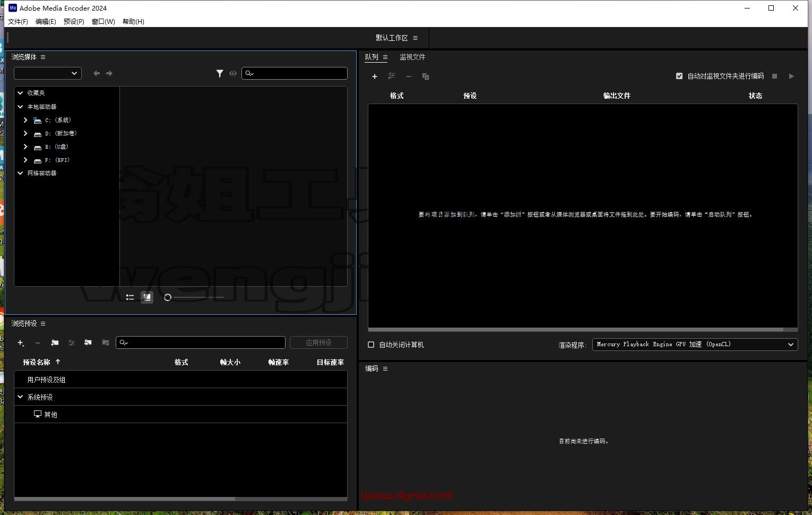Open preset settings for queue item

pos(392,76)
